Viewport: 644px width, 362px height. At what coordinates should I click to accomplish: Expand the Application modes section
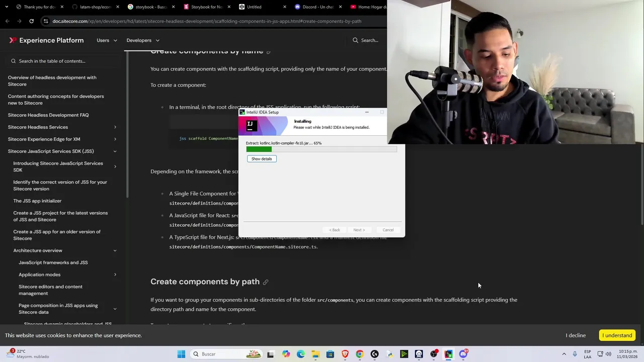pos(115,275)
